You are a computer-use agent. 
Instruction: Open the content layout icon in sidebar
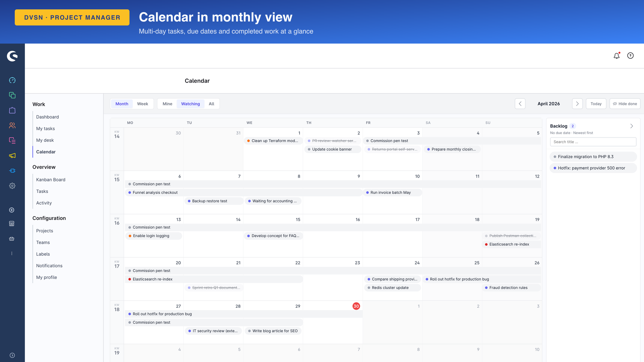coord(12,140)
